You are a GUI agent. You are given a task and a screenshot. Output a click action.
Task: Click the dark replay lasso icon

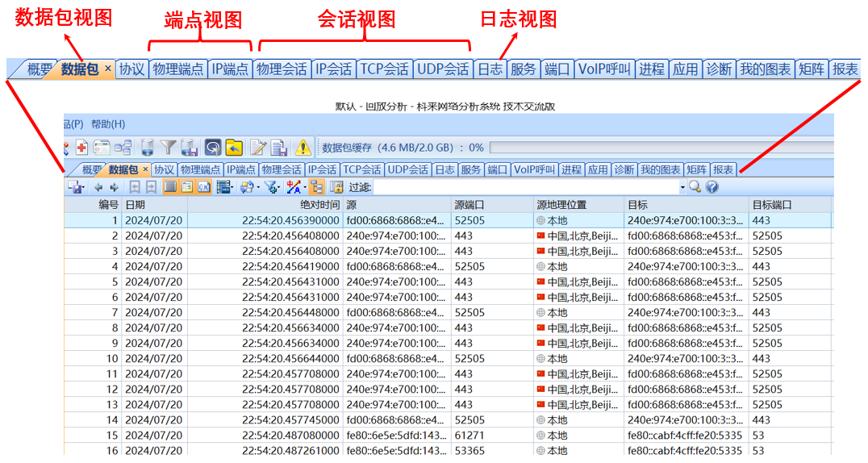[213, 148]
